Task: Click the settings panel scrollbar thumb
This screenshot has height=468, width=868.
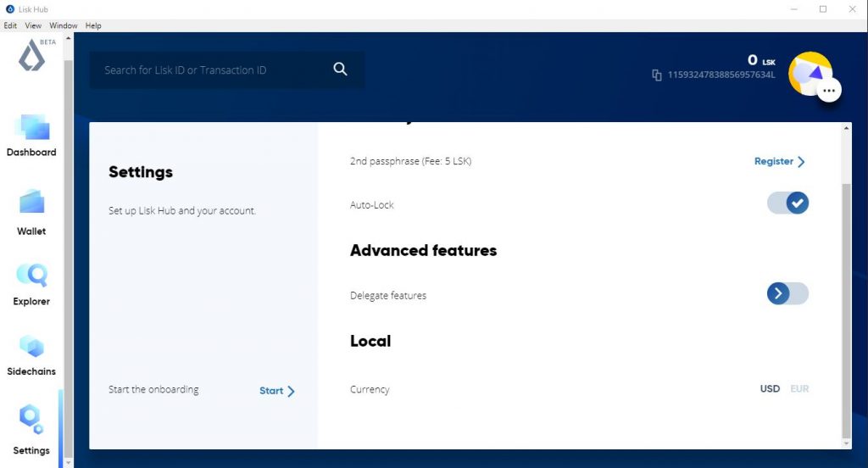Action: 846,310
